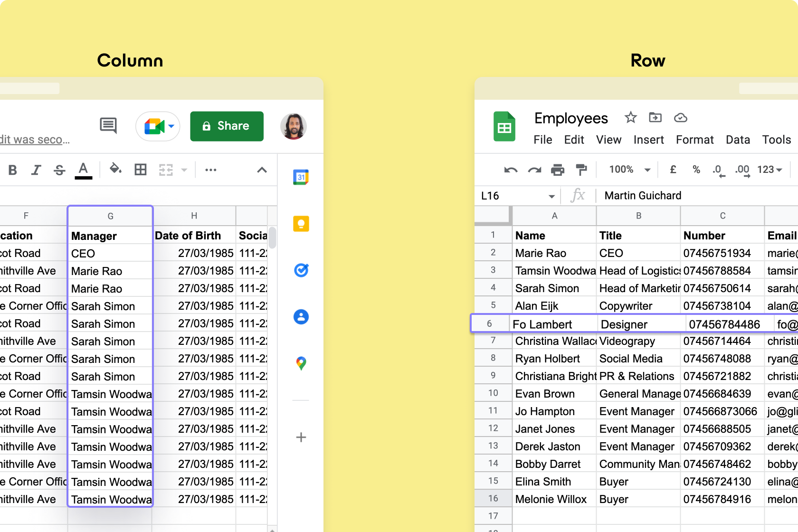Select the paint format tool
Image resolution: width=798 pixels, height=532 pixels.
click(x=581, y=170)
